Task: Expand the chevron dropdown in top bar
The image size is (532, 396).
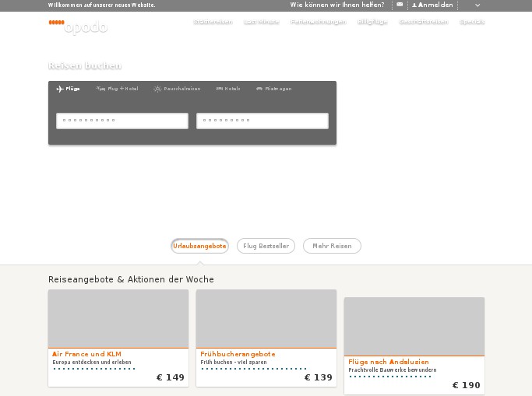Action: point(477,5)
